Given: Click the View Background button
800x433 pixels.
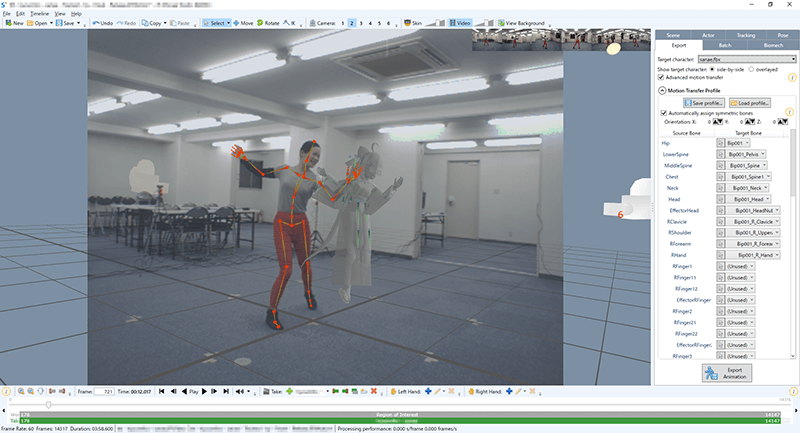Looking at the screenshot, I should [524, 22].
